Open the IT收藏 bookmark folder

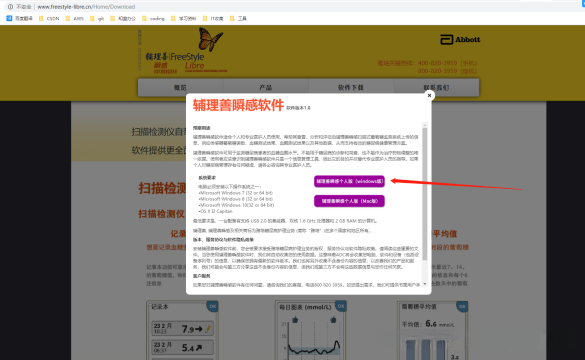pos(213,18)
